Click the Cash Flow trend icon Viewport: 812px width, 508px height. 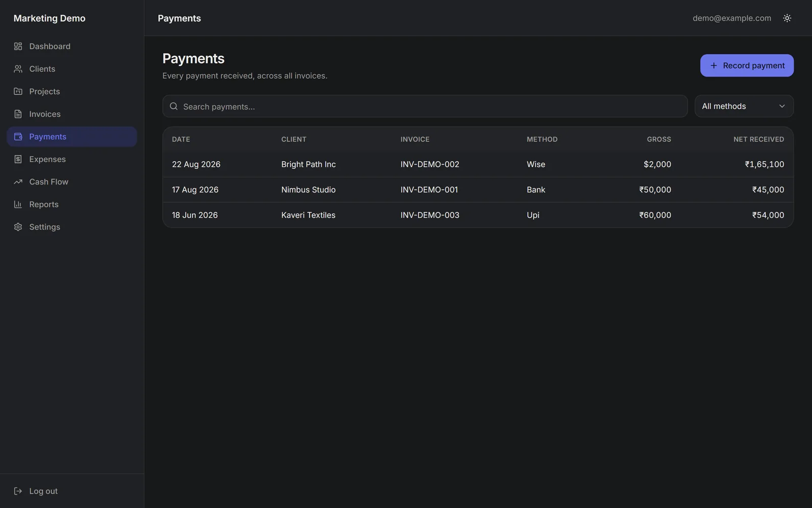(18, 182)
